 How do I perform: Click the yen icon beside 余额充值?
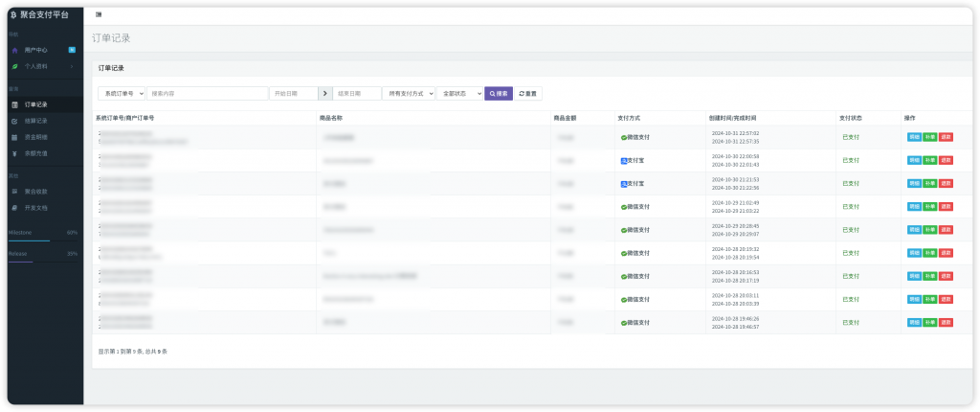click(15, 153)
